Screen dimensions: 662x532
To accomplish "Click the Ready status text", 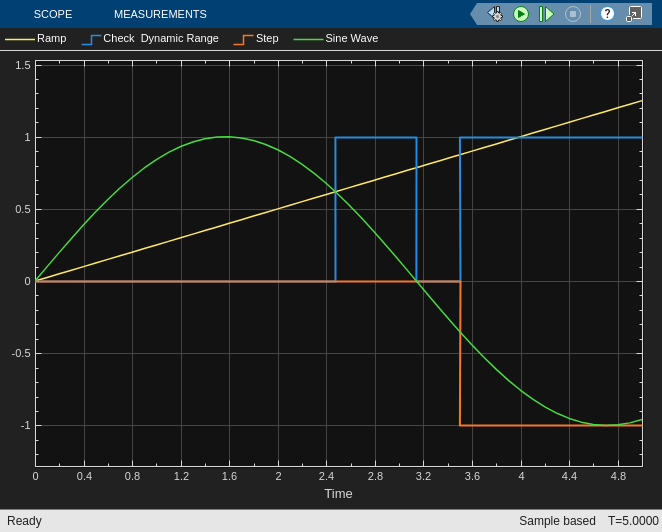I will pos(24,521).
